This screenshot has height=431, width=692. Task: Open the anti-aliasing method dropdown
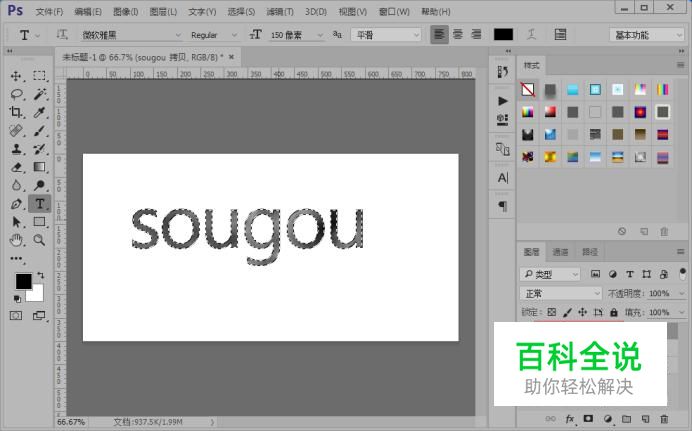point(386,35)
